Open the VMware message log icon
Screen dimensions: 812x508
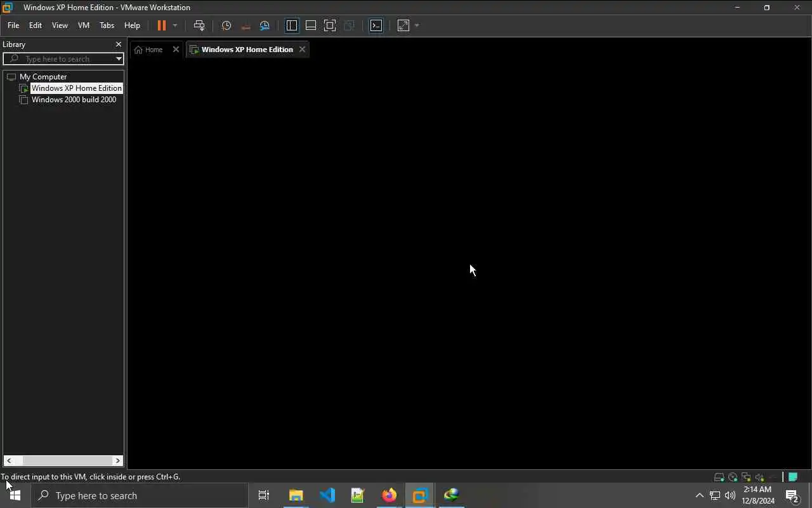click(793, 477)
